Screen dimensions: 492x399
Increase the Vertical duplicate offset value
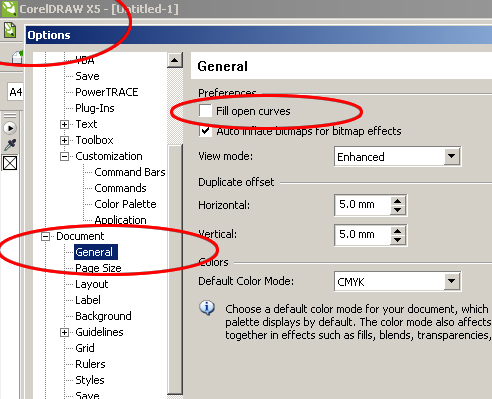click(x=397, y=231)
